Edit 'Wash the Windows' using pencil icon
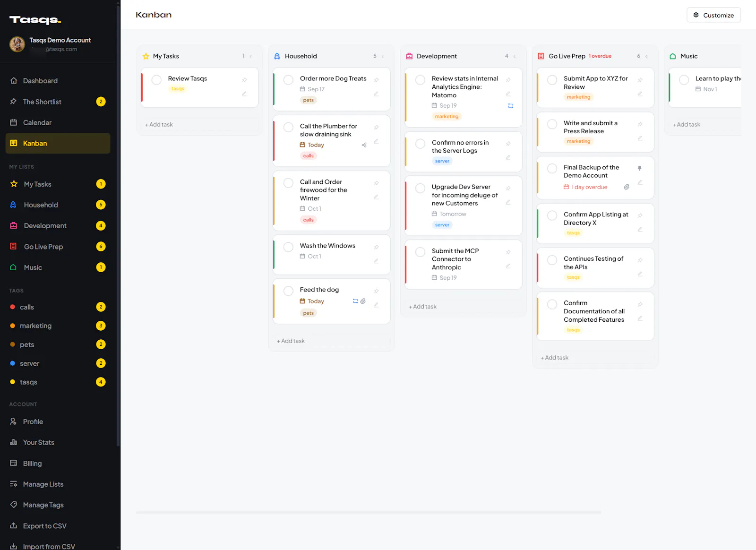756x550 pixels. (x=376, y=261)
